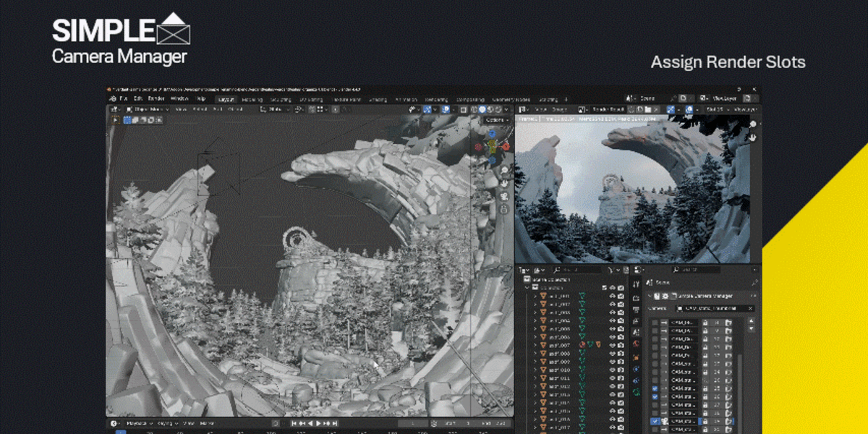Screen dimensions: 868x434
Task: Open the Options dropdown in the 3D viewport
Action: click(x=496, y=120)
